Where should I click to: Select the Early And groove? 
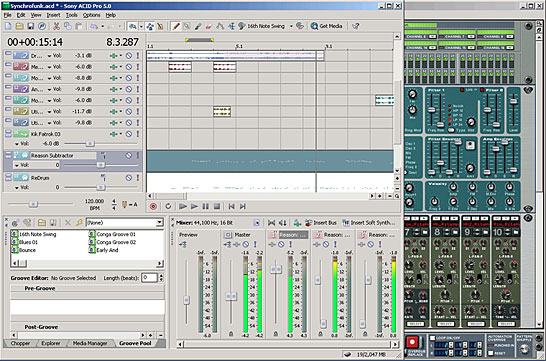[x=103, y=250]
